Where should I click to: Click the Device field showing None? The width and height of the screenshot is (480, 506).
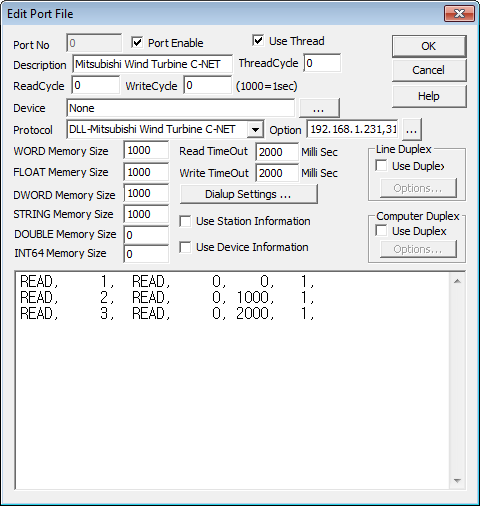click(180, 108)
